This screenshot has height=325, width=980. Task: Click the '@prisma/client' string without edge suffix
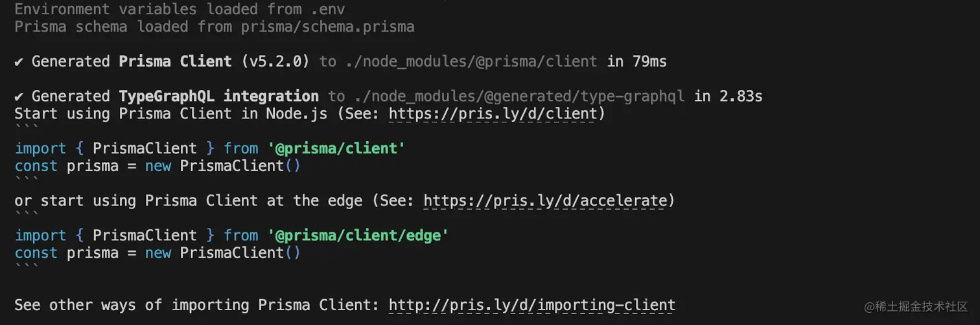[x=332, y=148]
